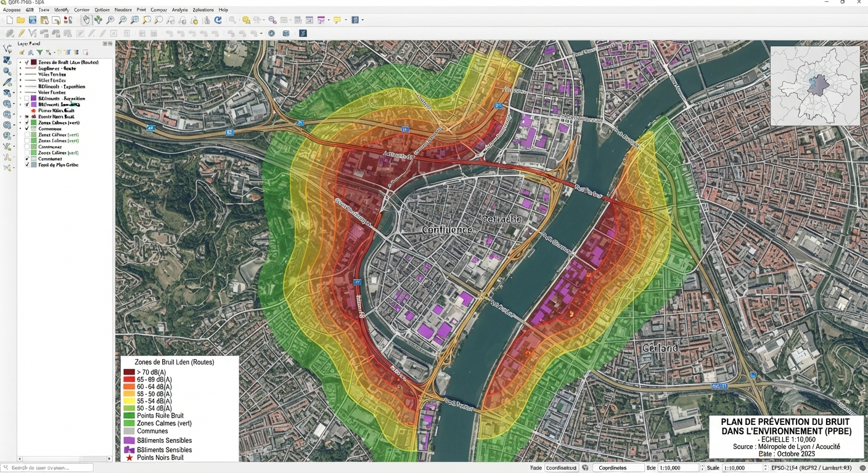This screenshot has height=473, width=868.
Task: Click the > 70 dB(A) dark red legend swatch
Action: (129, 372)
